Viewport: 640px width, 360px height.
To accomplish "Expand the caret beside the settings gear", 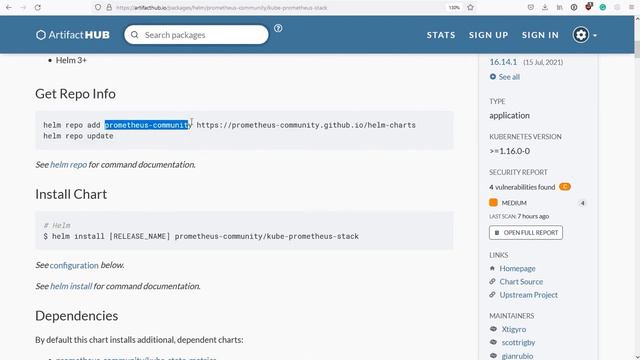I will click(595, 36).
